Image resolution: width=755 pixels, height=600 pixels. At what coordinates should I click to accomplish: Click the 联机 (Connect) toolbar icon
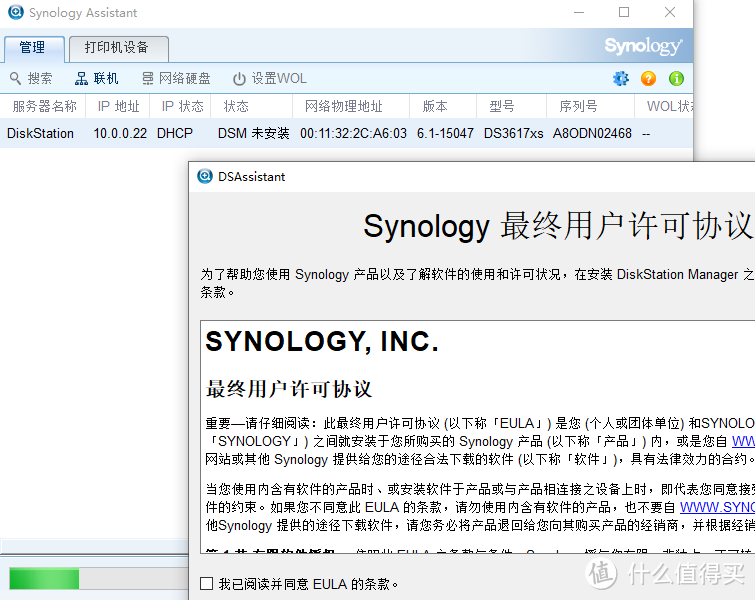pyautogui.click(x=82, y=79)
